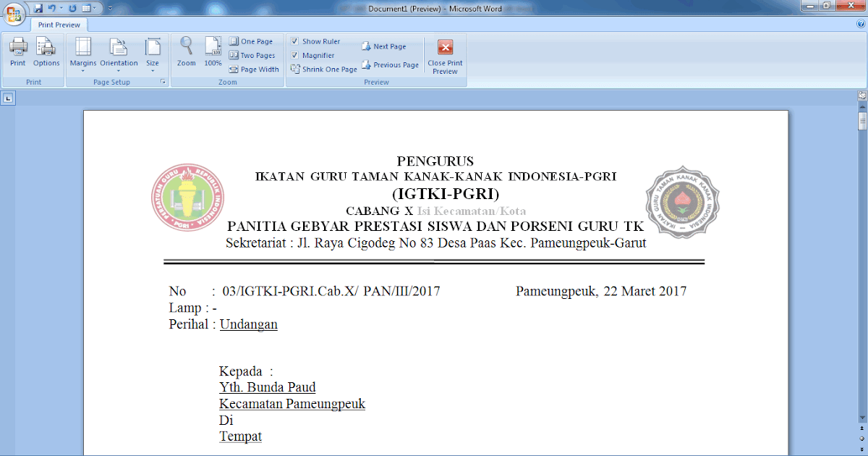Close Print Preview

pos(445,56)
